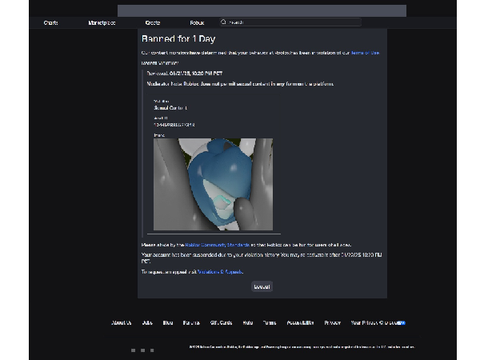
Task: Open About Us in the footer
Action: pos(121,323)
